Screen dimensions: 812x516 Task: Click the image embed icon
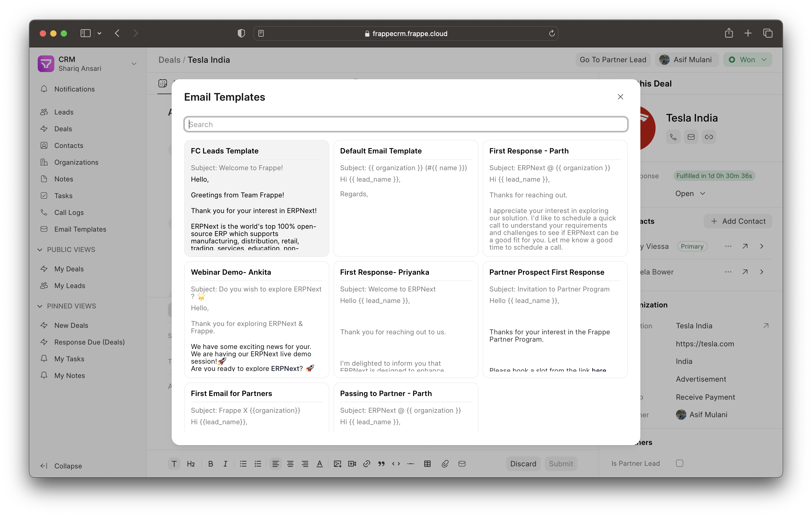(336, 463)
